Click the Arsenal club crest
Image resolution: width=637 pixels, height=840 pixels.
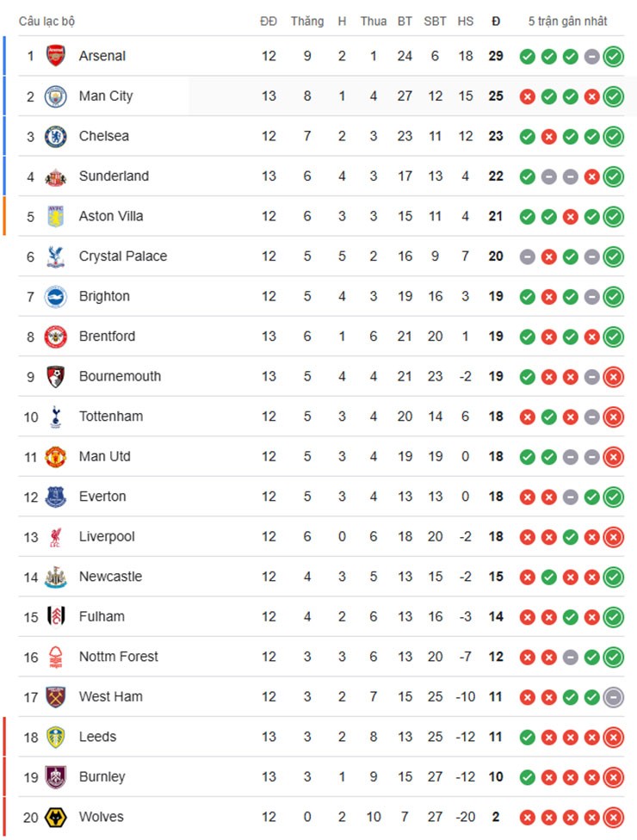click(x=56, y=56)
